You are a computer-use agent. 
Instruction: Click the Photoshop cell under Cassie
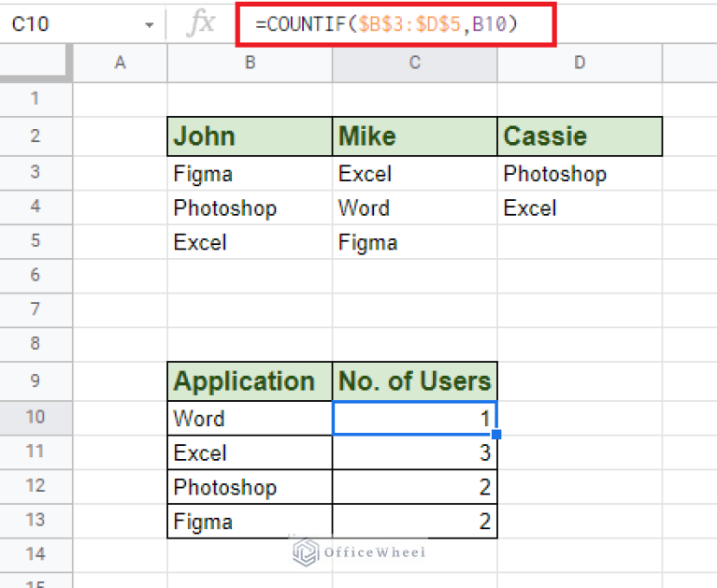tap(580, 174)
